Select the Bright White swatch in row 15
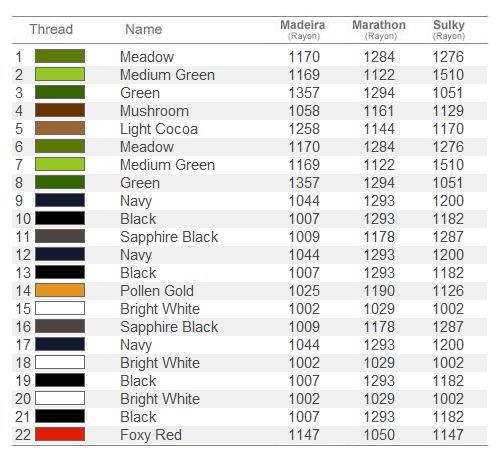Viewport: 500px width, 456px height. tap(60, 308)
